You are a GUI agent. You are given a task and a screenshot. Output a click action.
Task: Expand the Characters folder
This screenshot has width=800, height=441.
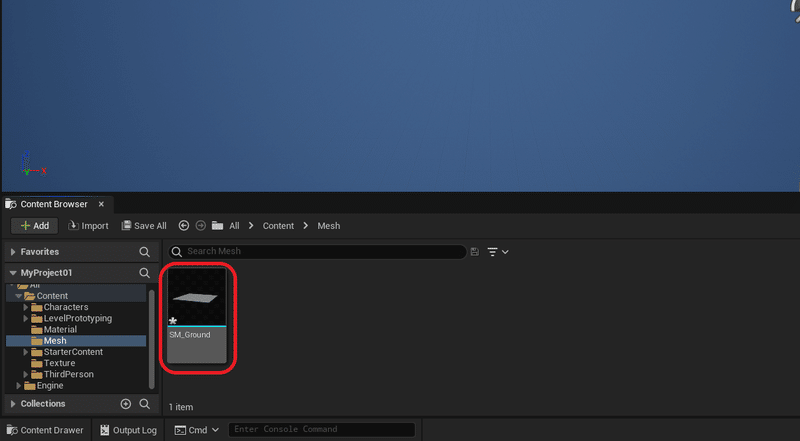tap(26, 307)
